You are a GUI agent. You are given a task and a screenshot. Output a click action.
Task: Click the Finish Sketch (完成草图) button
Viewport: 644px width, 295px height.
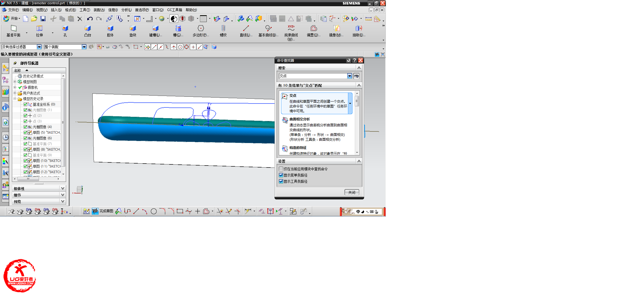point(103,211)
